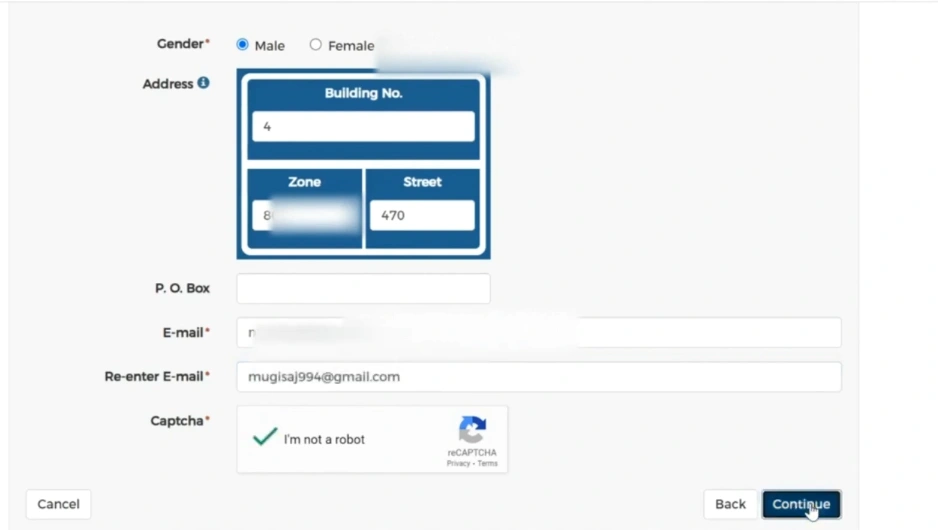Click the Re-enter E-mail input field
The image size is (938, 530).
click(x=539, y=377)
